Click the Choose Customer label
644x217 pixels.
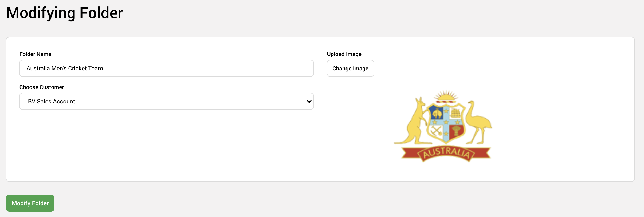click(42, 87)
